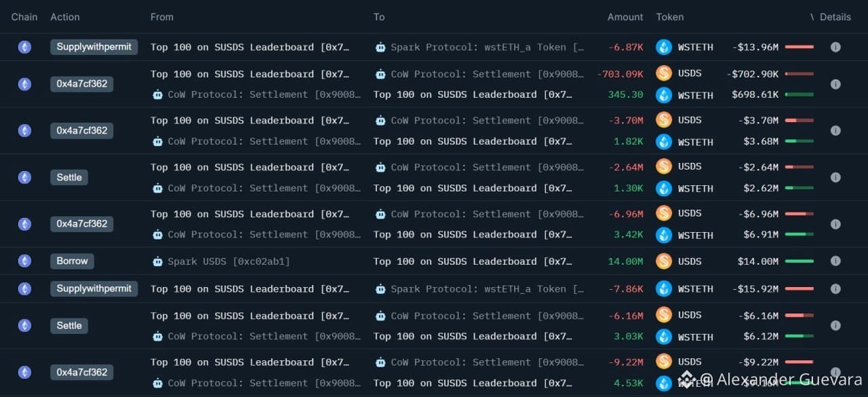Click the Ethereum chain icon in the -703.09K row
This screenshot has width=868, height=397.
(24, 84)
